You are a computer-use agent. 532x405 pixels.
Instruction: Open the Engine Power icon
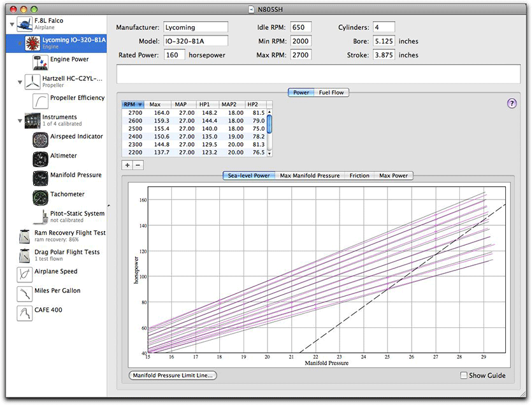pyautogui.click(x=40, y=63)
